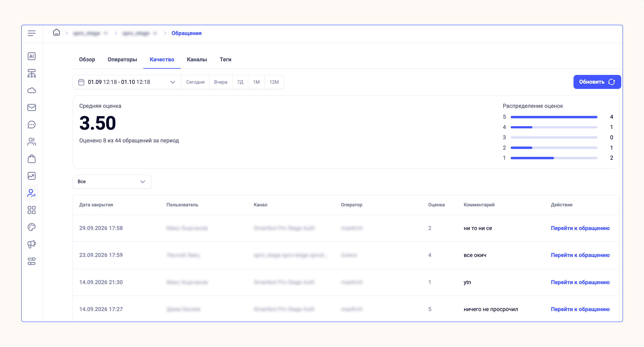Click the Обновить refresh button
Image resolution: width=644 pixels, height=347 pixels.
597,82
